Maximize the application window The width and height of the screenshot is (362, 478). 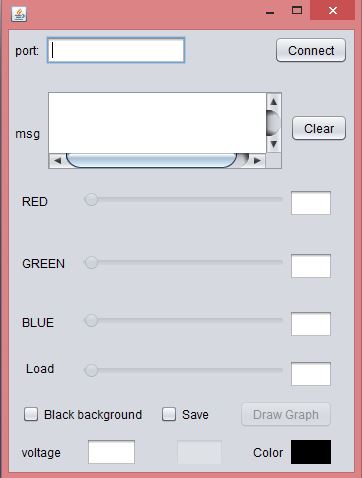[x=297, y=10]
